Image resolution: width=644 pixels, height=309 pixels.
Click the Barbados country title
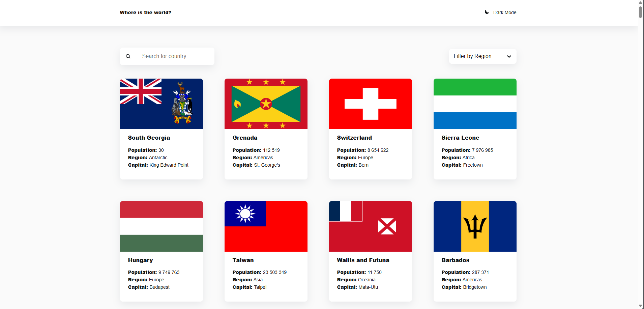click(455, 260)
